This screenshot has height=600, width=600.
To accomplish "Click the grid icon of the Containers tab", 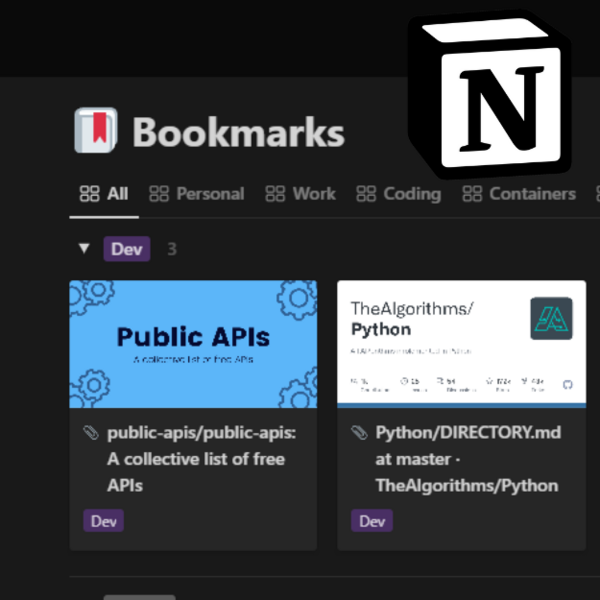I will [x=472, y=194].
